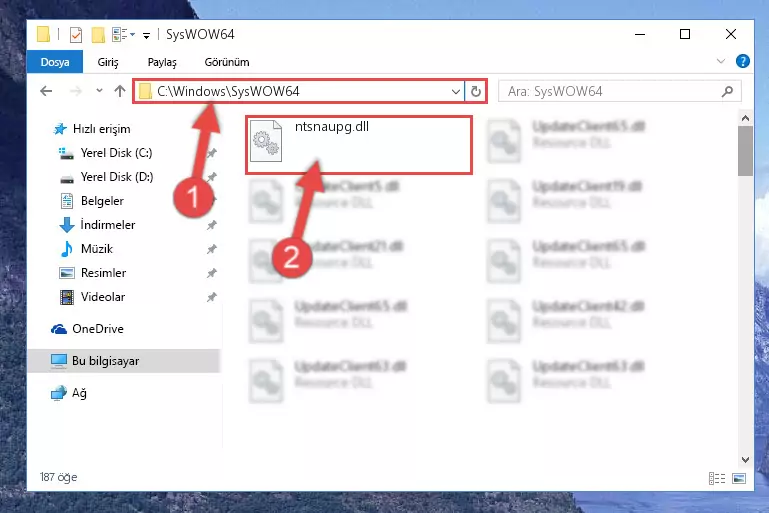Select Ağ in the navigation pane
Viewport: 769px width, 513px height.
[69, 393]
